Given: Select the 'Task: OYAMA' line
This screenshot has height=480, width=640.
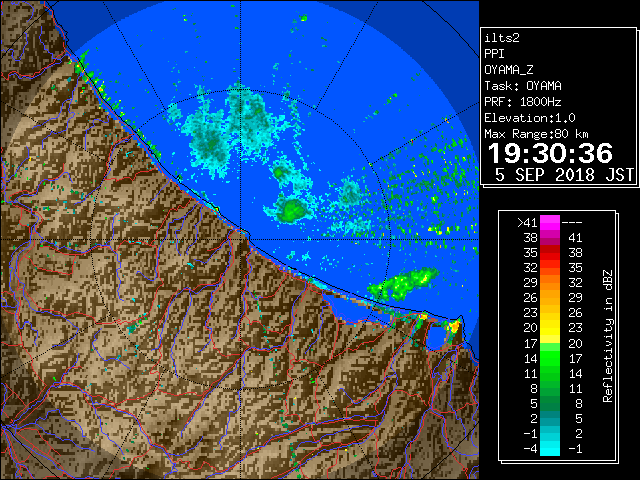Looking at the screenshot, I should 523,86.
